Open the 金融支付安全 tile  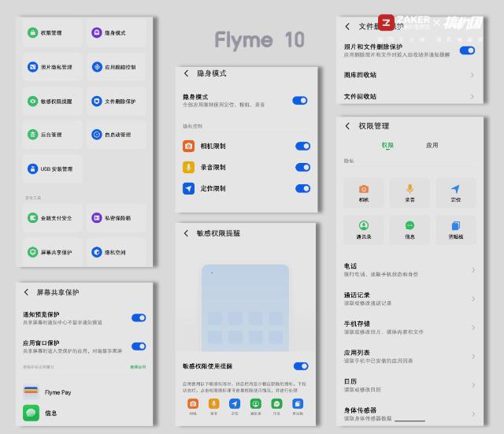click(53, 218)
